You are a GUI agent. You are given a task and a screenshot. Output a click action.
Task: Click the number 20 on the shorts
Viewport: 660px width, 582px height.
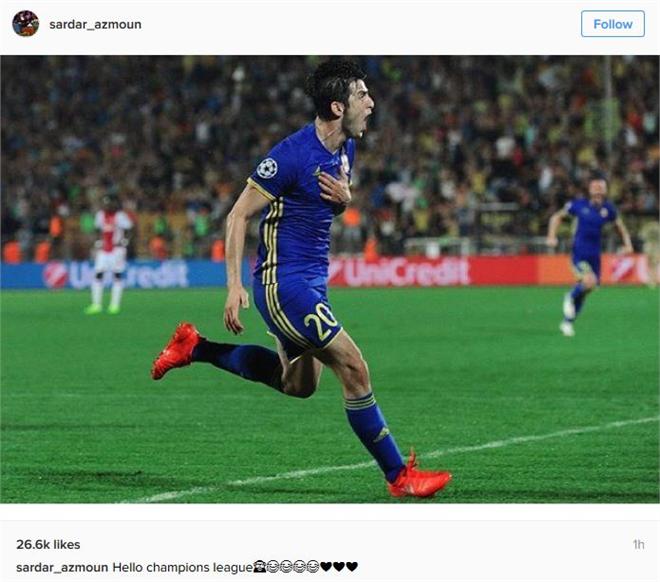click(x=321, y=321)
